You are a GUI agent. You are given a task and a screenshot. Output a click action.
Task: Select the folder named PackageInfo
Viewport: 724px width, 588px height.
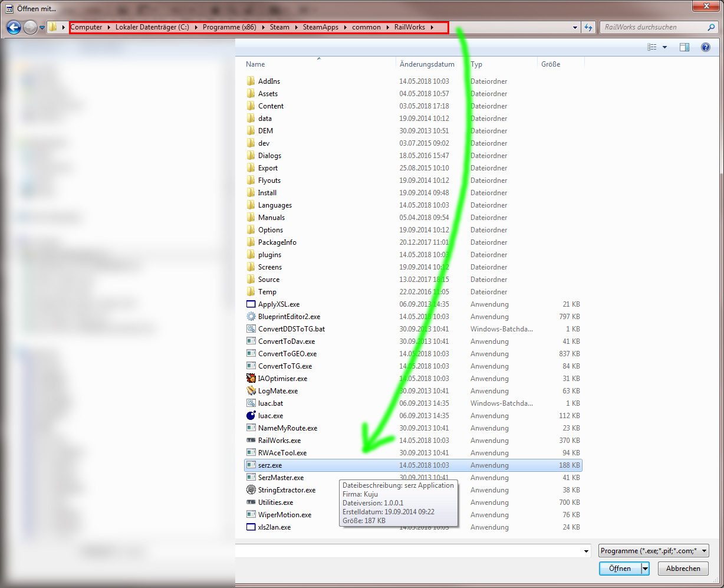(277, 242)
